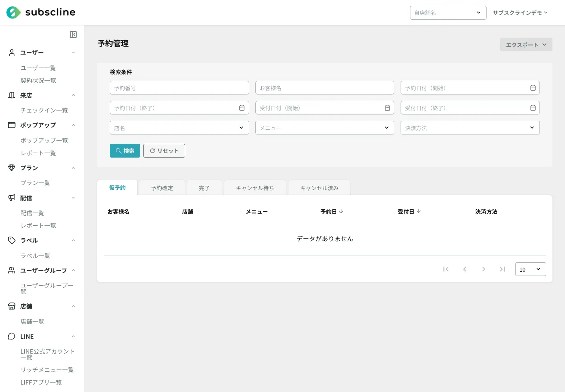This screenshot has width=565, height=392.
Task: Click the user icon beside ユーザー
Action: pos(12,53)
